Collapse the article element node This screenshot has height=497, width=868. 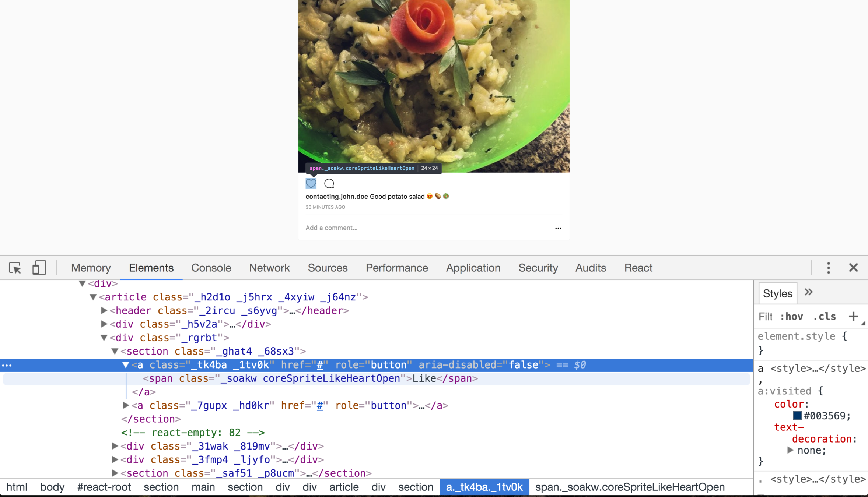coord(93,297)
